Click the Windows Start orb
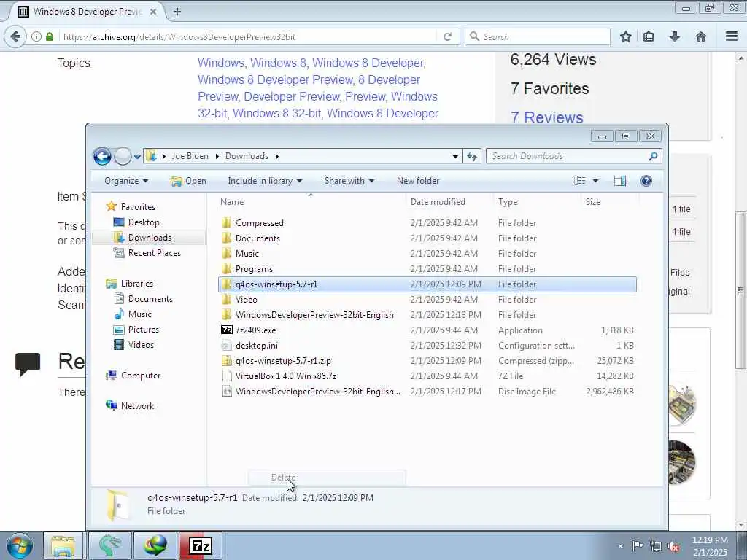Image resolution: width=747 pixels, height=560 pixels. click(x=20, y=545)
